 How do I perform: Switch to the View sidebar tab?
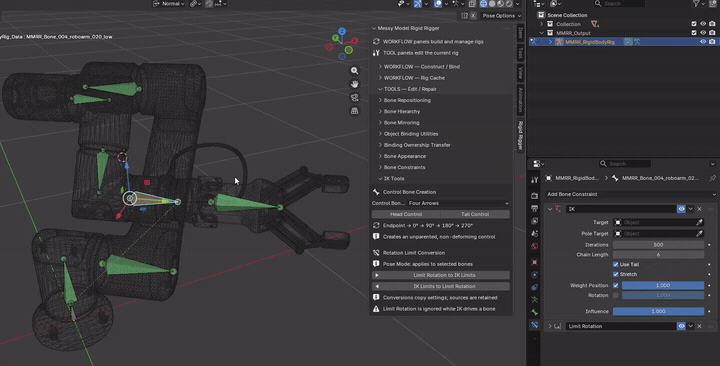click(x=520, y=73)
